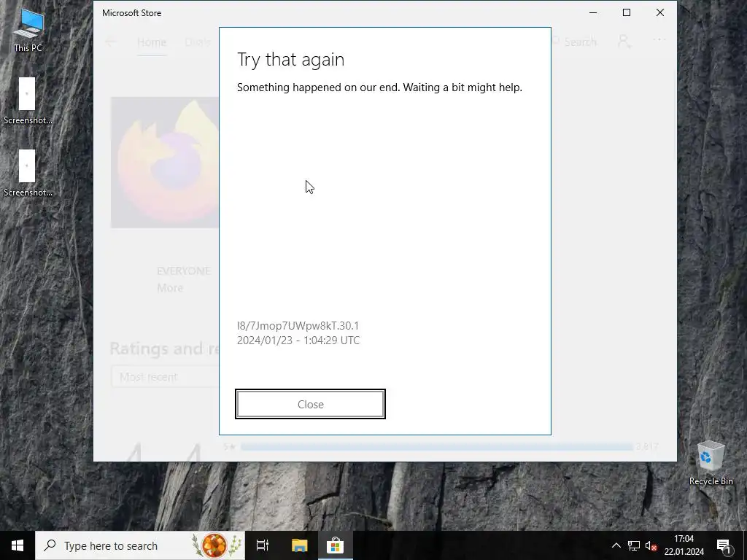
Task: Select the second Screenshot file on desktop
Action: click(28, 174)
